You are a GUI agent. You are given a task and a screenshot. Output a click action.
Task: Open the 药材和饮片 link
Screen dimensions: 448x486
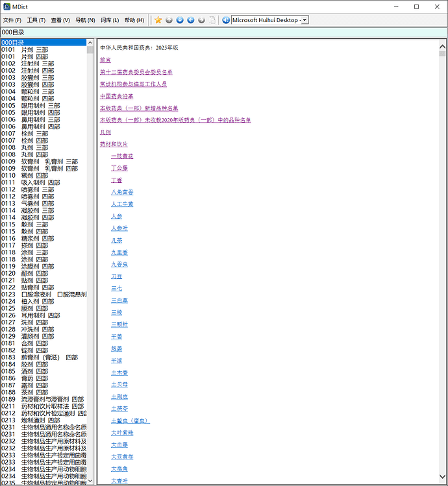pyautogui.click(x=114, y=144)
